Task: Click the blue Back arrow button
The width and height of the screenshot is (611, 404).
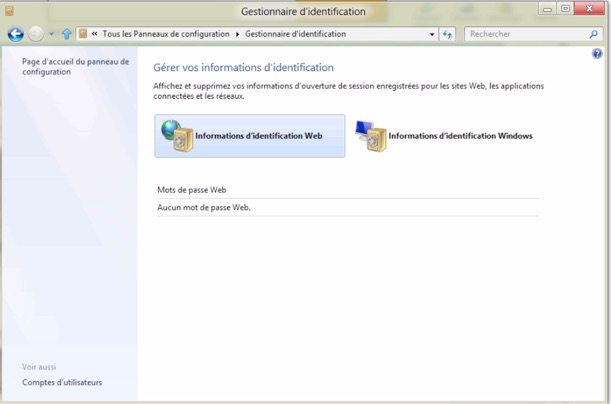Action: [x=16, y=34]
